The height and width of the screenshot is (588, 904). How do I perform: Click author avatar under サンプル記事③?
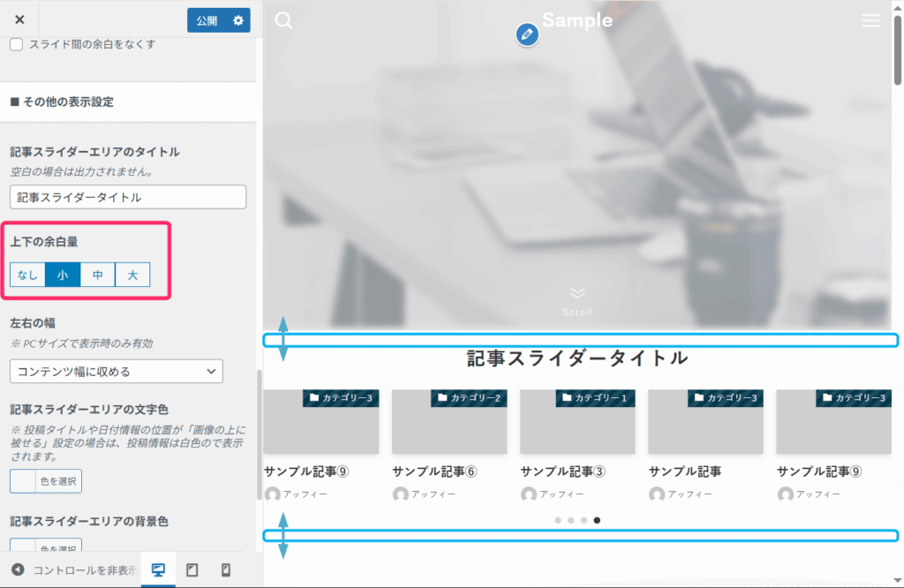tap(529, 494)
